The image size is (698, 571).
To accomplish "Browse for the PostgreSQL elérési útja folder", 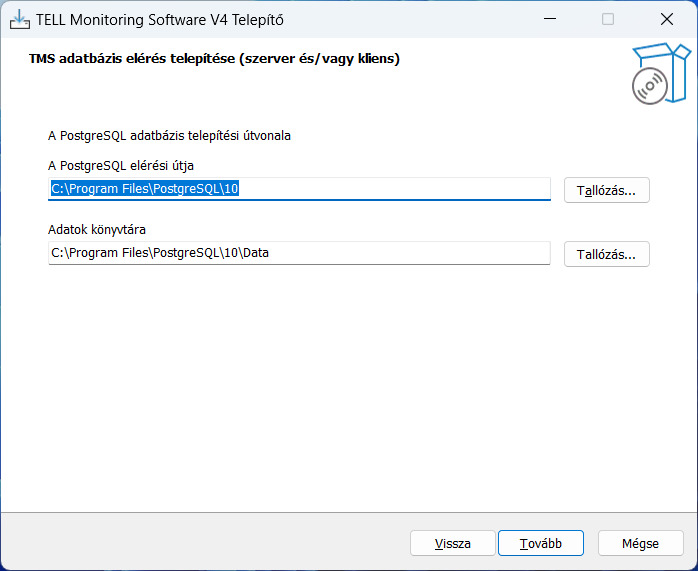I will (606, 190).
